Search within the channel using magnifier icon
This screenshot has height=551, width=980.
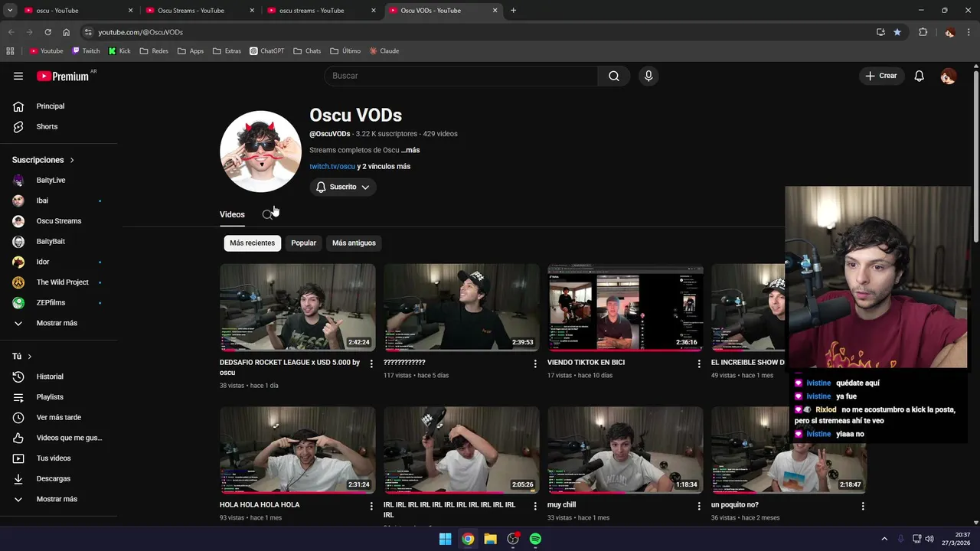tap(267, 214)
